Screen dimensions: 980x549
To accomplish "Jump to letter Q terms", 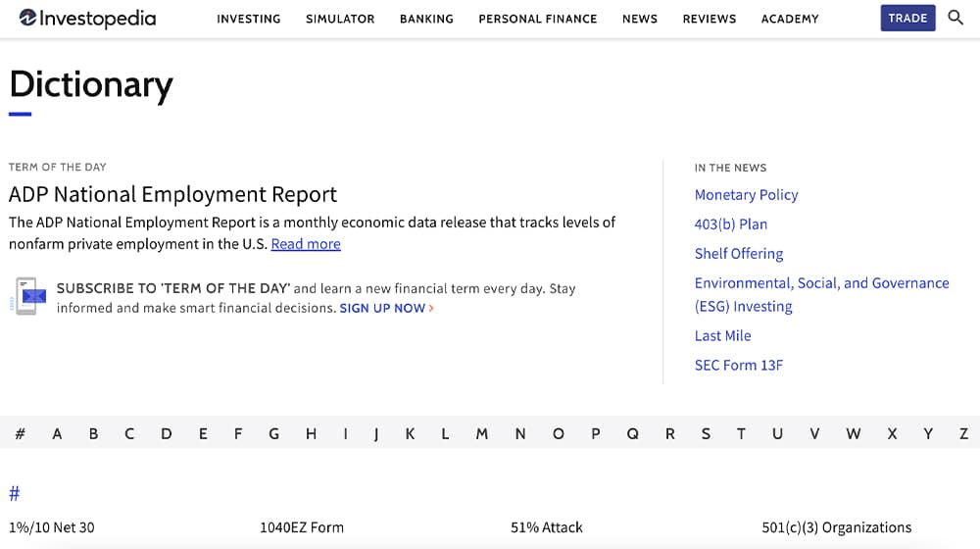I will point(632,433).
